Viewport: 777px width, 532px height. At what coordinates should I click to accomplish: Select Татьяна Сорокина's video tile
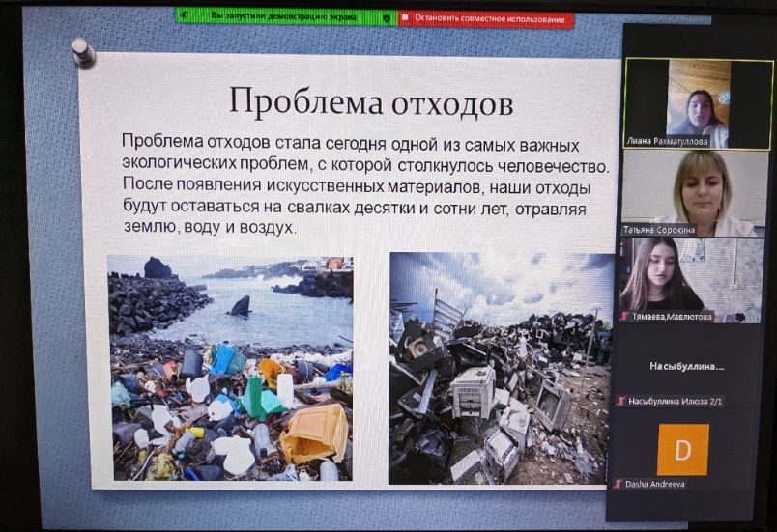[x=693, y=193]
